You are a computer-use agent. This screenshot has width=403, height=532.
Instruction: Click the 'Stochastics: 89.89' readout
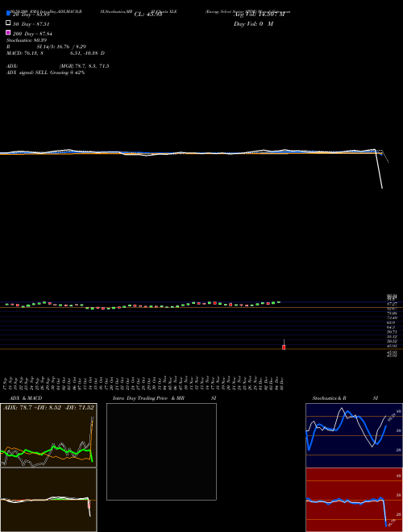coord(27,40)
